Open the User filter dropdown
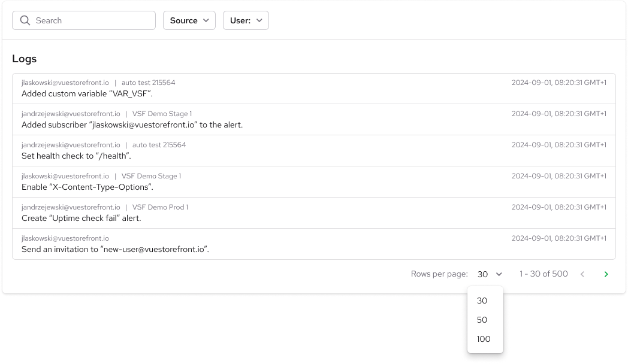This screenshot has height=364, width=628. point(246,20)
